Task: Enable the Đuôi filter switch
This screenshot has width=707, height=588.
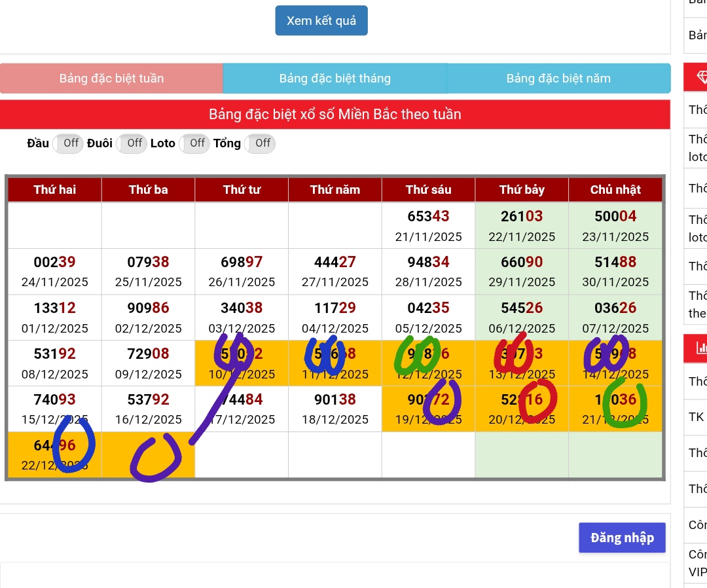Action: [x=132, y=143]
